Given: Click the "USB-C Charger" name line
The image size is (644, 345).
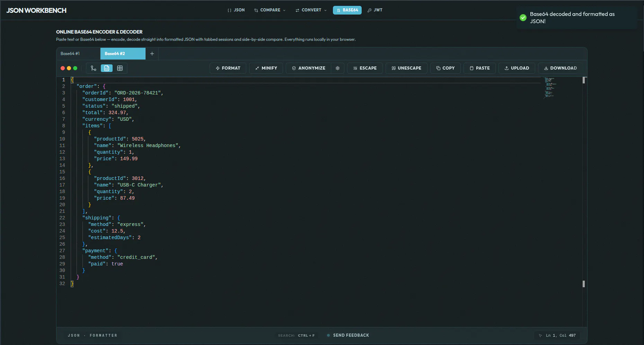Looking at the screenshot, I should click(129, 185).
